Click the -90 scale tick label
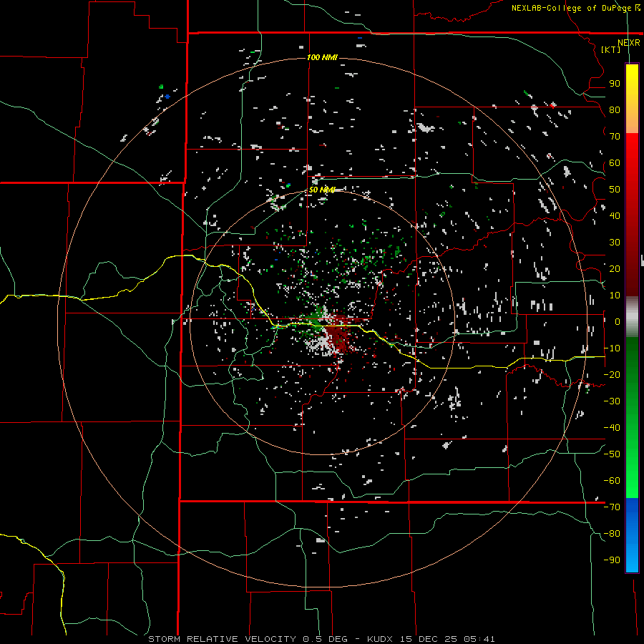 point(612,560)
